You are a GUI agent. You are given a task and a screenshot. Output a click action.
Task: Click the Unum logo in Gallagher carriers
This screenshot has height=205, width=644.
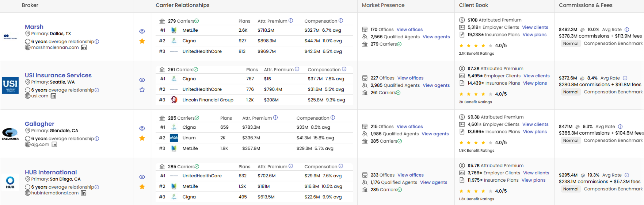point(174,138)
